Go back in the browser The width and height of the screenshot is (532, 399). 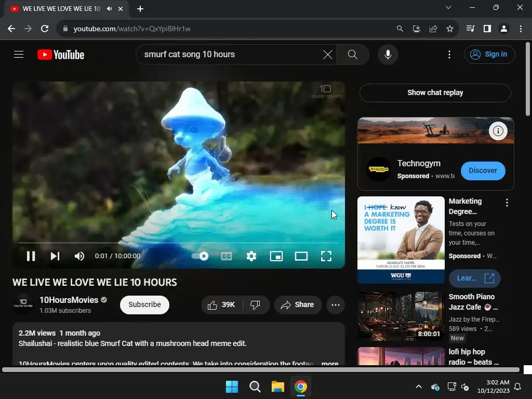point(11,29)
